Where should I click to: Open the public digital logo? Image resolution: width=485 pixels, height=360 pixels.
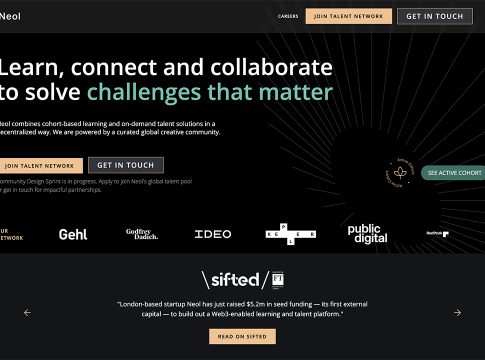click(x=367, y=234)
